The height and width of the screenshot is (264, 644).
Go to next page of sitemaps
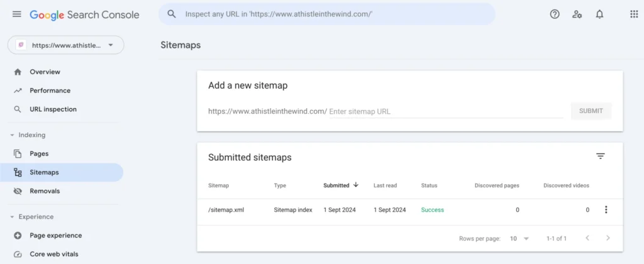[608, 239]
